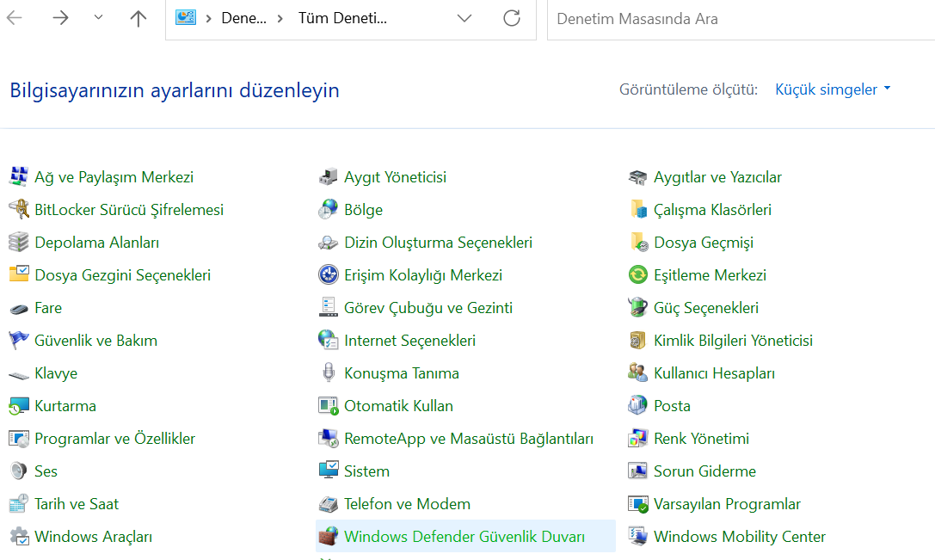Open the Ağ ve Paylaşım Merkezi link

click(114, 177)
